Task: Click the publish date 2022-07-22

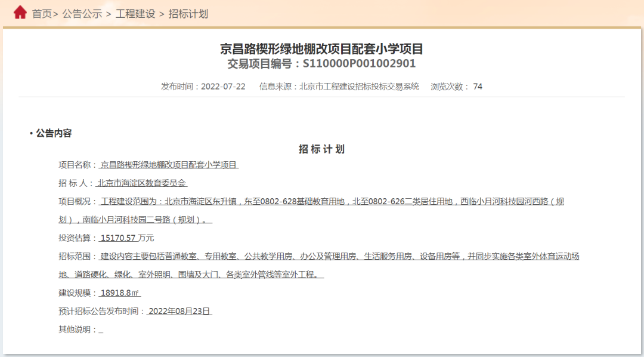Action: [x=223, y=87]
